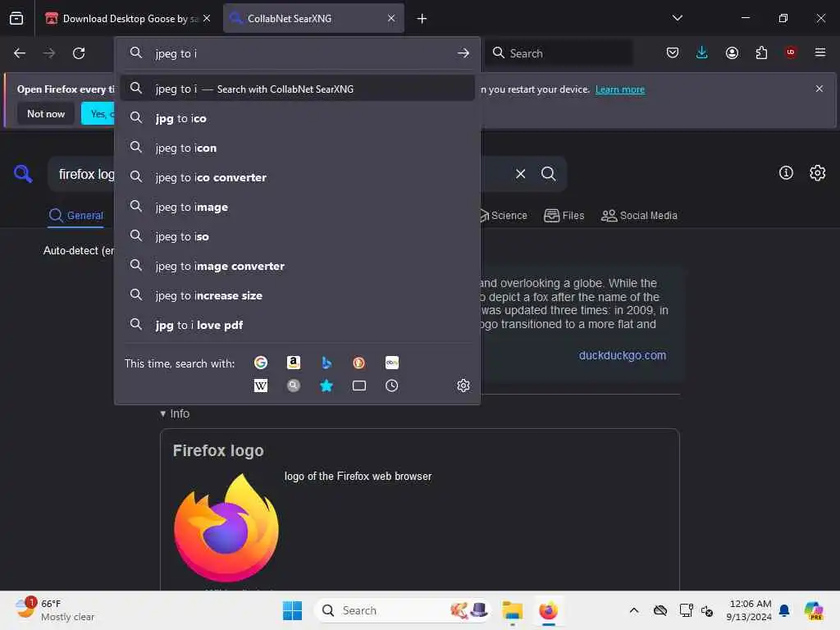The height and width of the screenshot is (630, 840).
Task: Choose the 'jpeg to image' suggestion
Action: click(297, 207)
